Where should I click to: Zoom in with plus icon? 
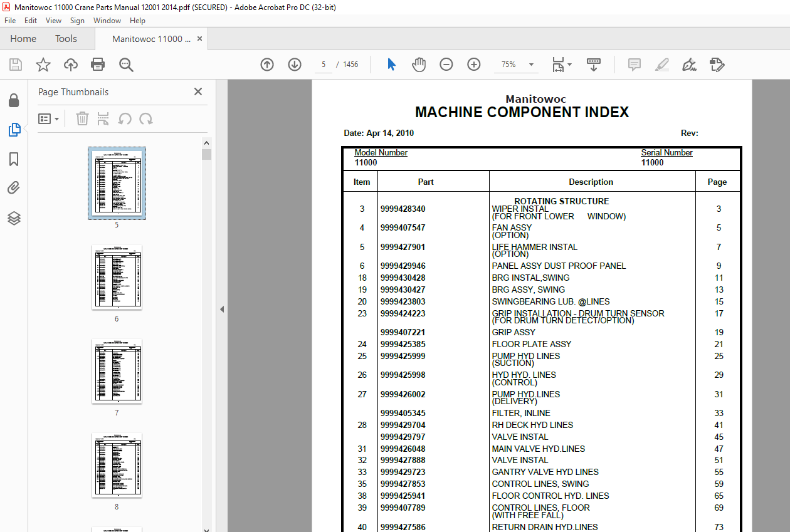pos(474,65)
